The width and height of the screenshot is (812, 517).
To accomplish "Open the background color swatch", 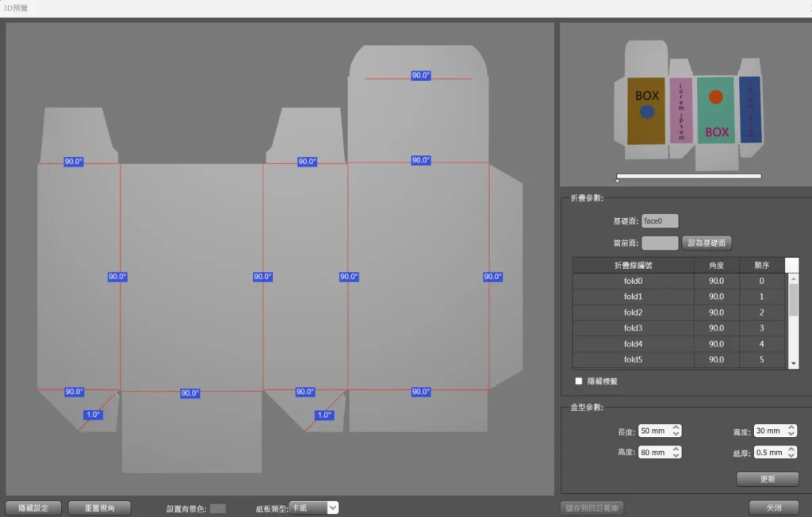I will pyautogui.click(x=218, y=508).
